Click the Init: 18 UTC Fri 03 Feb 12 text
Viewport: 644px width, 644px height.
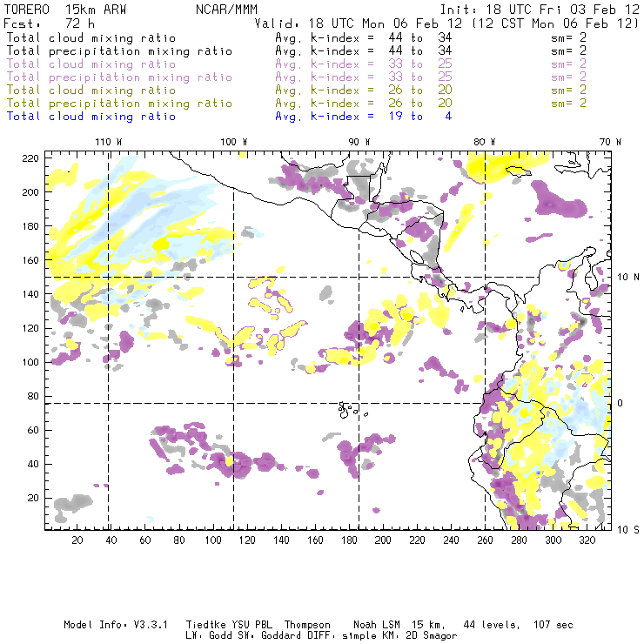539,10
